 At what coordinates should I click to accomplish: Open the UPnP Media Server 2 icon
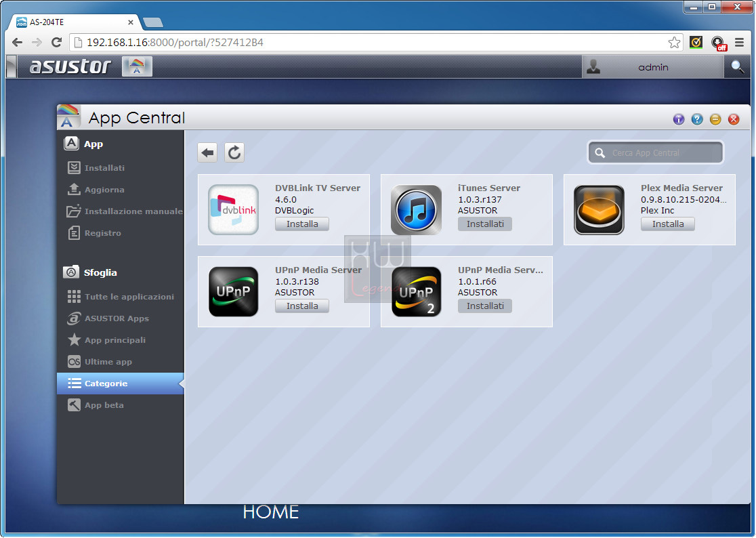pyautogui.click(x=416, y=291)
